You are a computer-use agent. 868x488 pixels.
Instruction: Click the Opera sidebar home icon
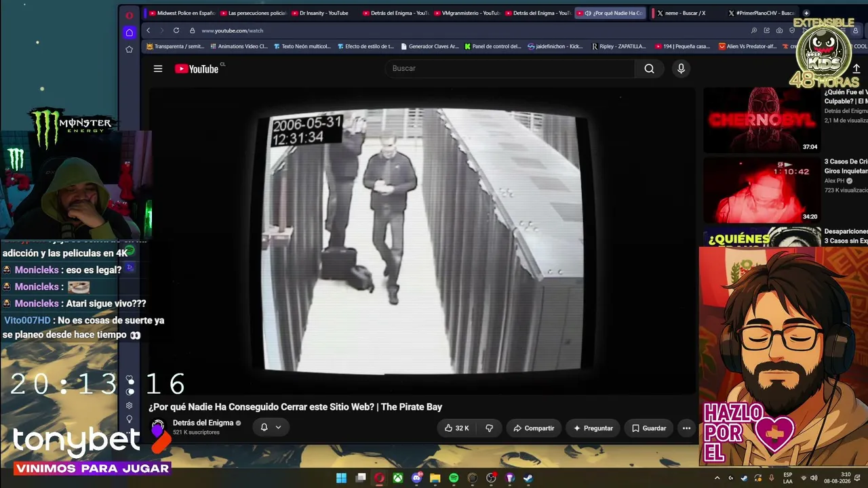pos(129,33)
